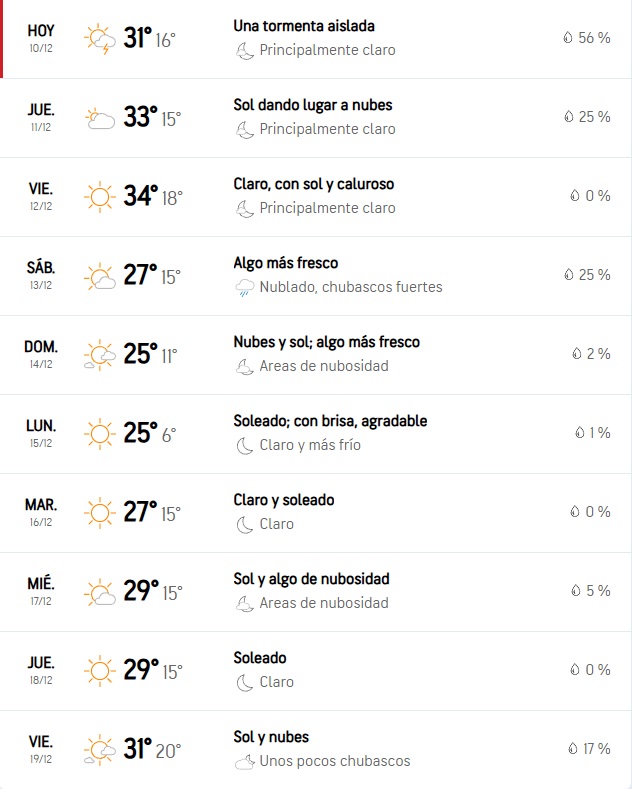Image resolution: width=632 pixels, height=789 pixels.
Task: Open the 'Sol y nubes' forecast for 19/12
Action: (x=271, y=737)
